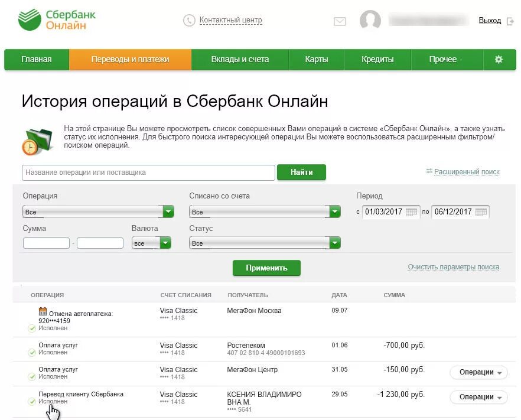521x420 pixels.
Task: Click the exit door icon beside Выход
Action: [510, 21]
